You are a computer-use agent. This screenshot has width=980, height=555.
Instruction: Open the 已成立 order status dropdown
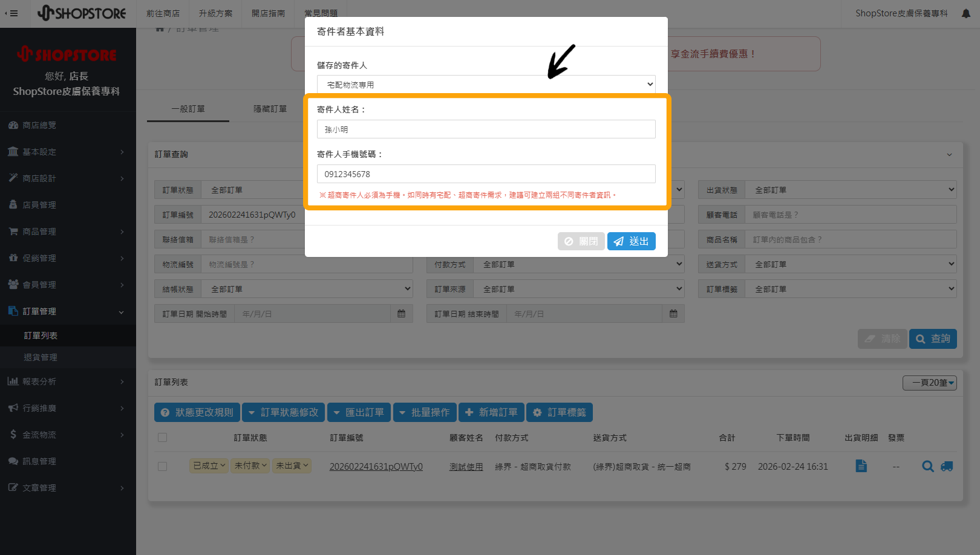[x=209, y=466]
